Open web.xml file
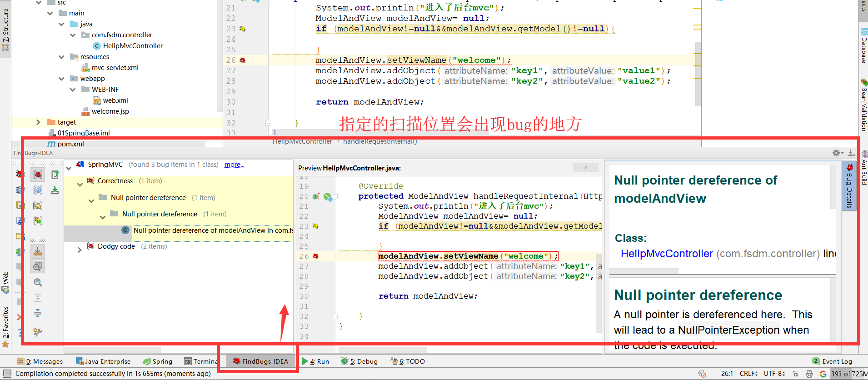 coord(115,100)
